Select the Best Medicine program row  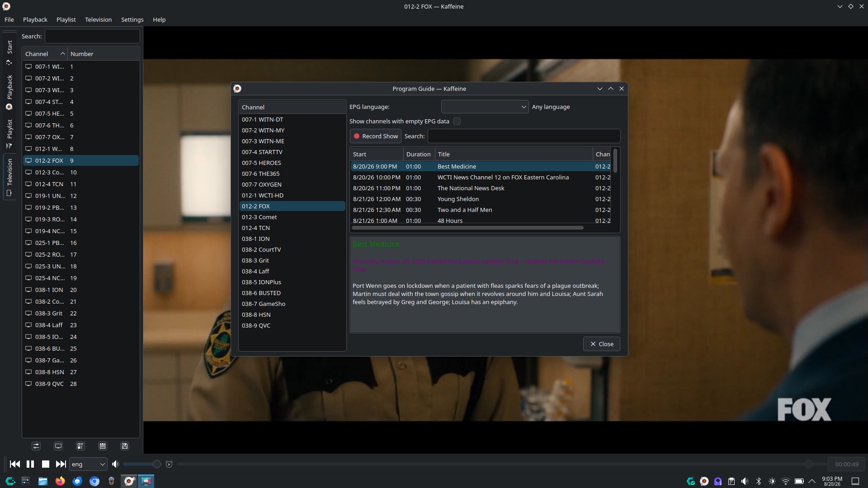point(481,166)
